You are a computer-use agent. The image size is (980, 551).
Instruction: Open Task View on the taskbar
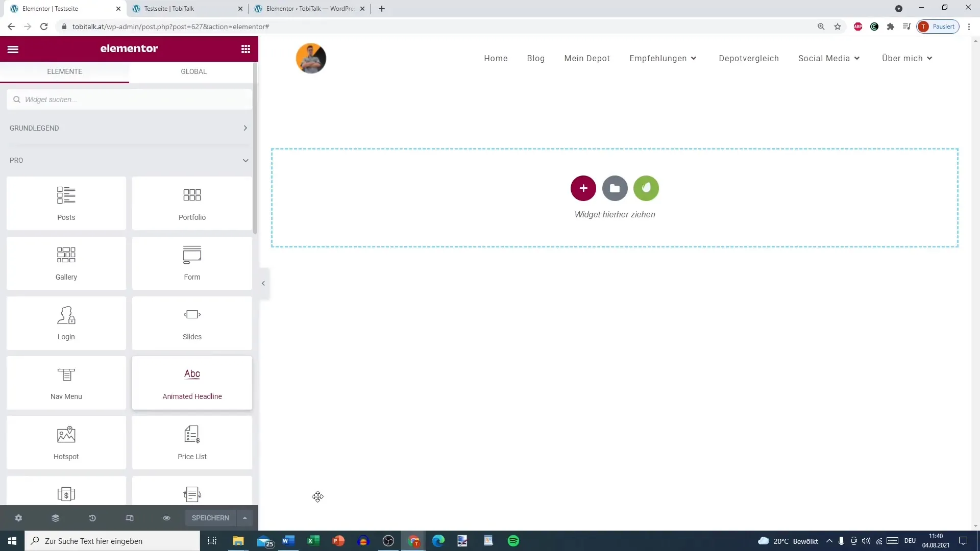[x=212, y=541]
